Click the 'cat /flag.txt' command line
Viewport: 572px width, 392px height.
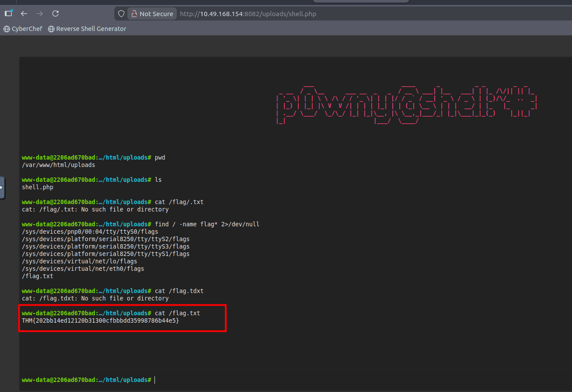point(177,313)
